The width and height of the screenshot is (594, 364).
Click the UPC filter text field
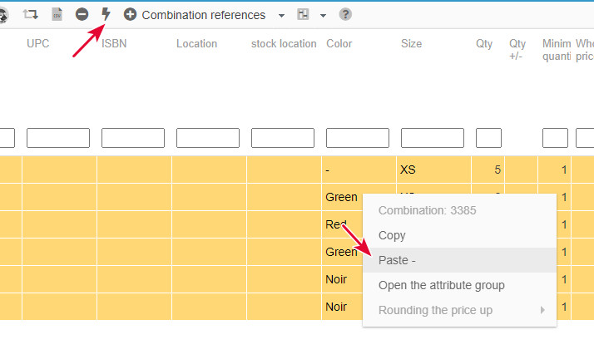pos(57,138)
